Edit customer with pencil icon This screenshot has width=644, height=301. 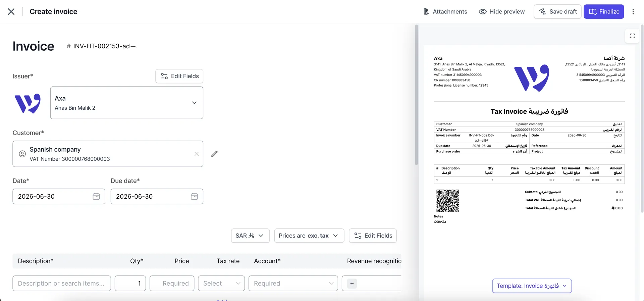[214, 154]
